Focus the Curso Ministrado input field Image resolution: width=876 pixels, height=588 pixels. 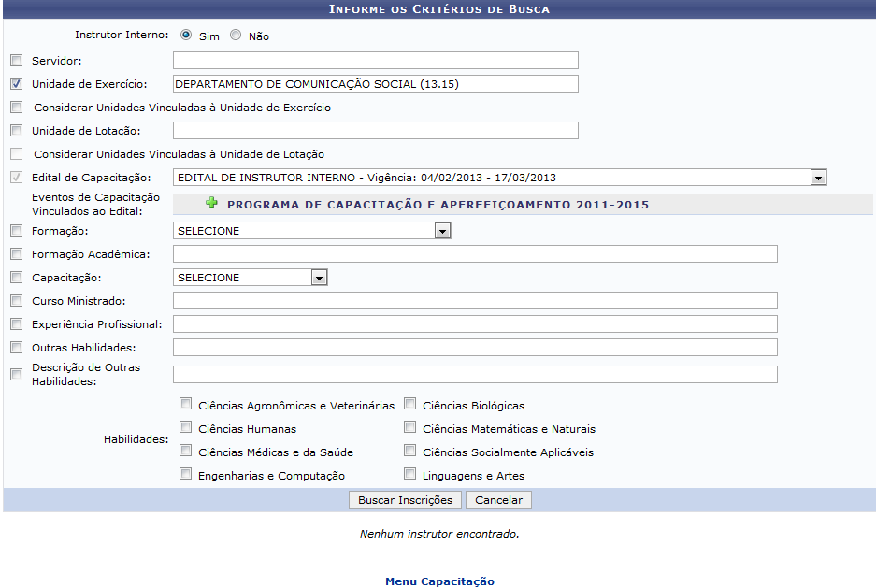[x=475, y=301]
